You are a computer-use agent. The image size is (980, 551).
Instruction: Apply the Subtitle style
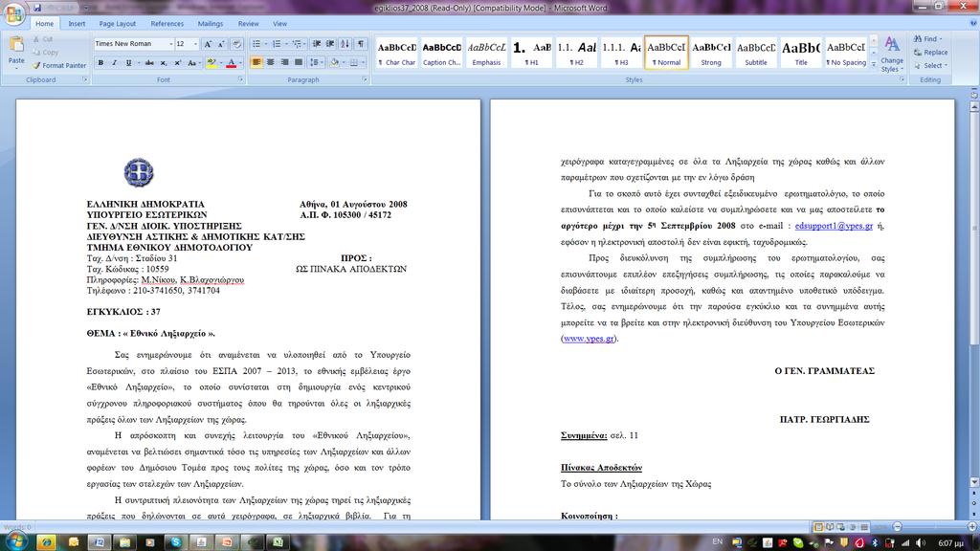pos(756,54)
